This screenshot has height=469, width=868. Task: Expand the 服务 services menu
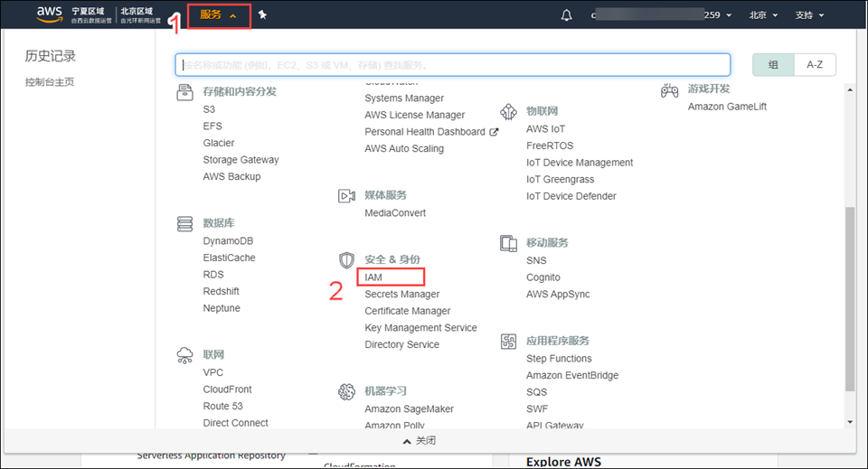[218, 15]
